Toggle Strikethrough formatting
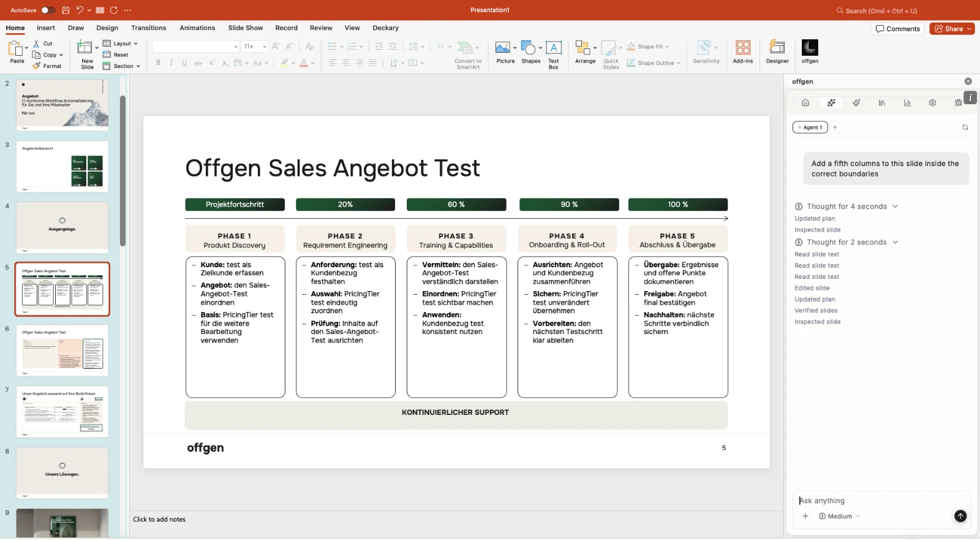Viewport: 980px width, 540px height. coord(198,63)
